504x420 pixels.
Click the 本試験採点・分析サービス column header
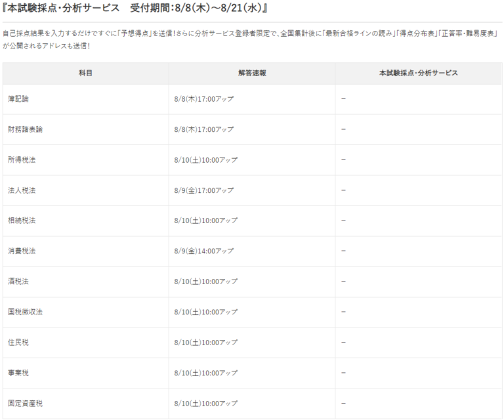click(x=418, y=73)
